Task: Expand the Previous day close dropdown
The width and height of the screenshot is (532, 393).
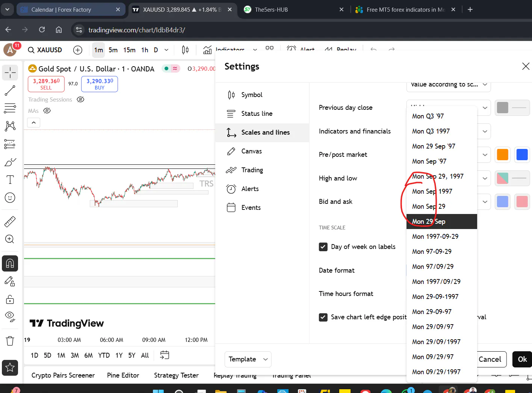Action: 485,108
